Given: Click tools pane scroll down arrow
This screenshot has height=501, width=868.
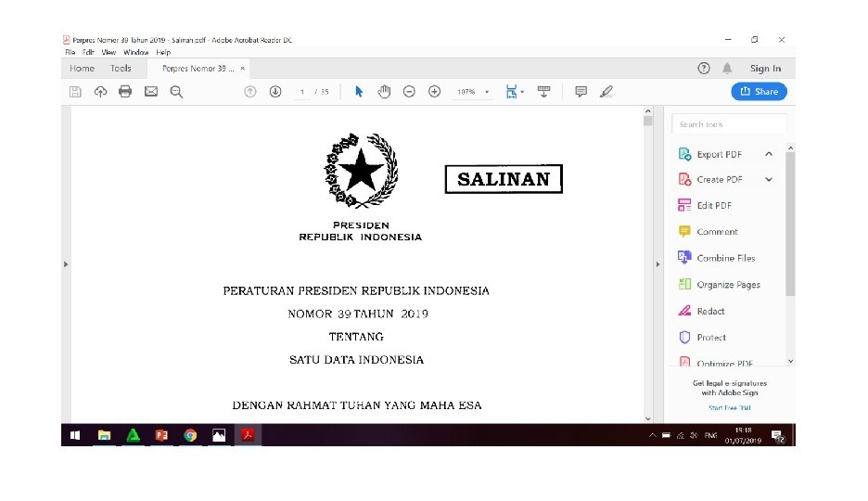Looking at the screenshot, I should click(x=790, y=361).
